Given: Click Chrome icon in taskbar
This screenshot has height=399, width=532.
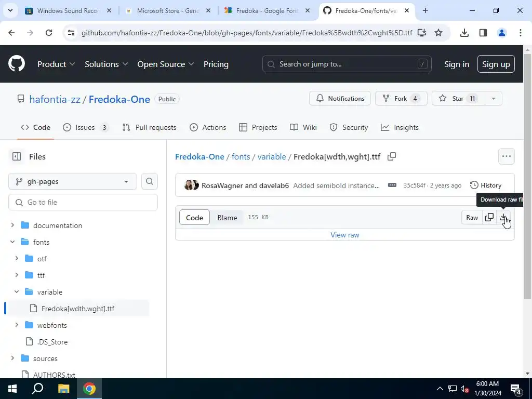Looking at the screenshot, I should 89,389.
